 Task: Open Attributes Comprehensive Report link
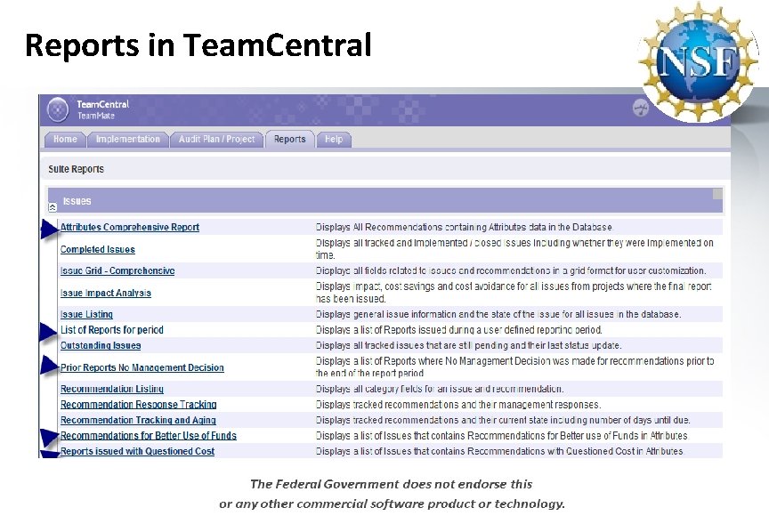click(x=129, y=227)
